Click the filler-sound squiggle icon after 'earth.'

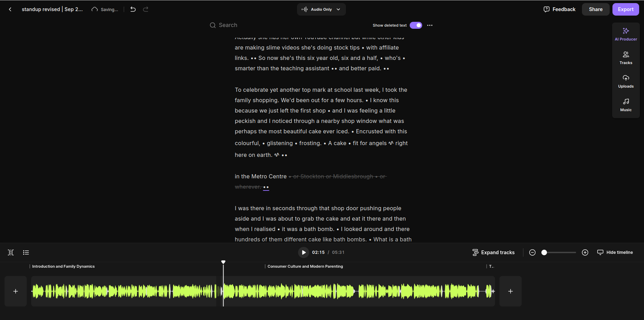pyautogui.click(x=277, y=155)
